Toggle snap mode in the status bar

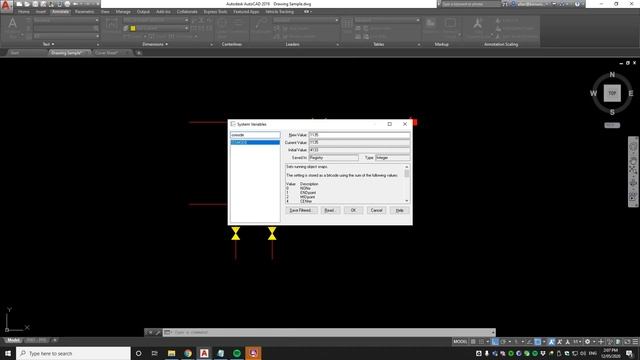click(x=482, y=342)
